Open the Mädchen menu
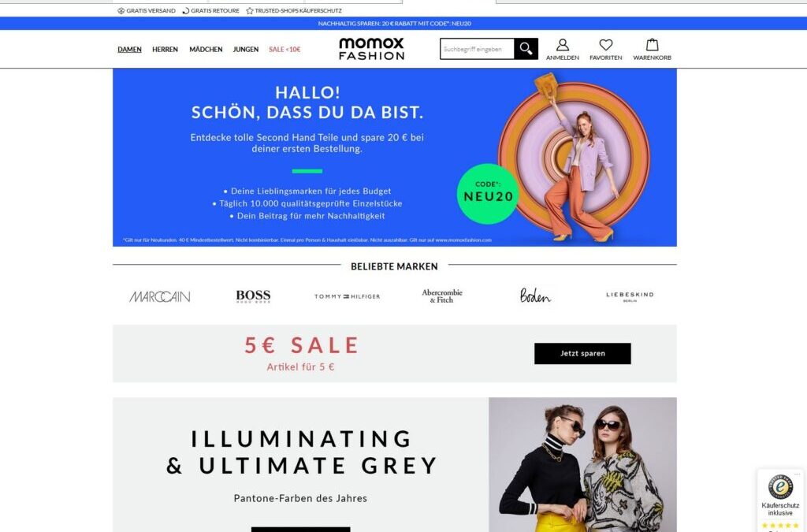807x532 pixels. click(206, 50)
